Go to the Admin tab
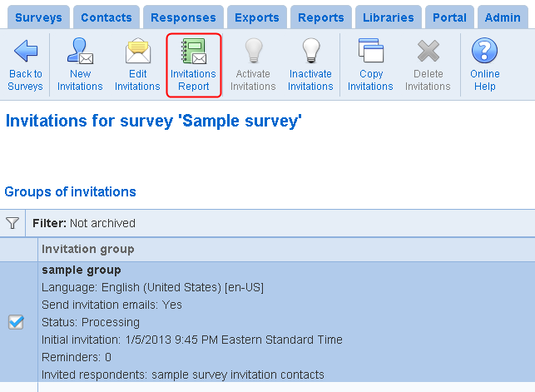Viewport: 535px width, 392px height. pyautogui.click(x=503, y=17)
